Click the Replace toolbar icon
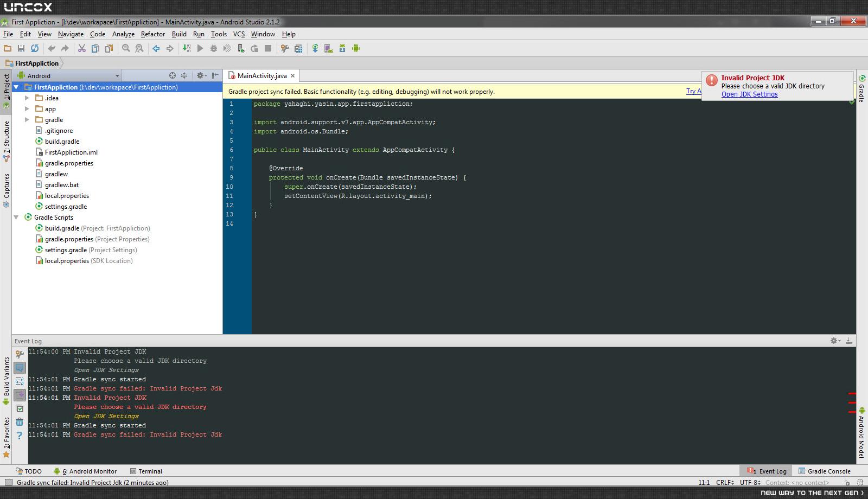The image size is (868, 499). pyautogui.click(x=139, y=48)
